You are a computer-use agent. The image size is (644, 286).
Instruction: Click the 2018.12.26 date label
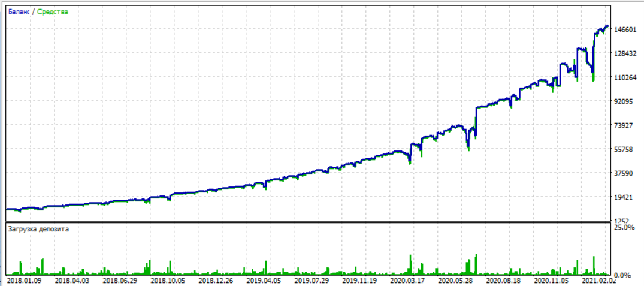(216, 281)
